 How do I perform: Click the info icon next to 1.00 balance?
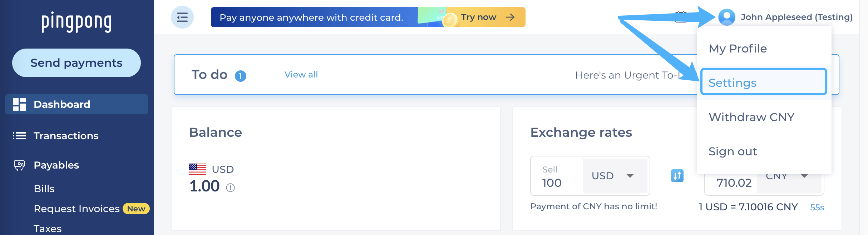point(230,187)
